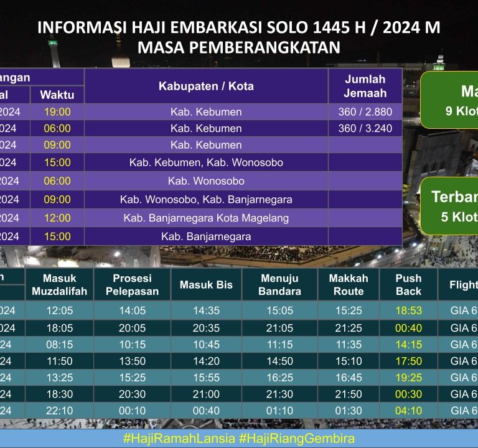Click 'Kab. Kebumen' in the 19:00 row

click(x=206, y=112)
